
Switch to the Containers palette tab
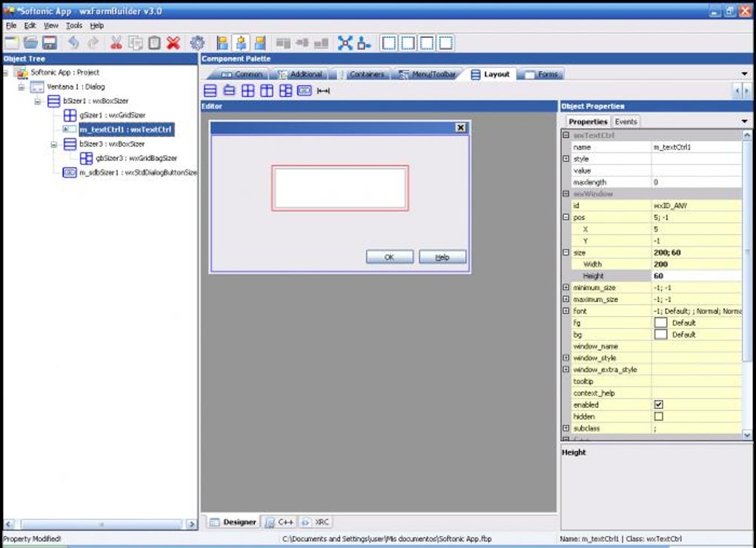(362, 74)
